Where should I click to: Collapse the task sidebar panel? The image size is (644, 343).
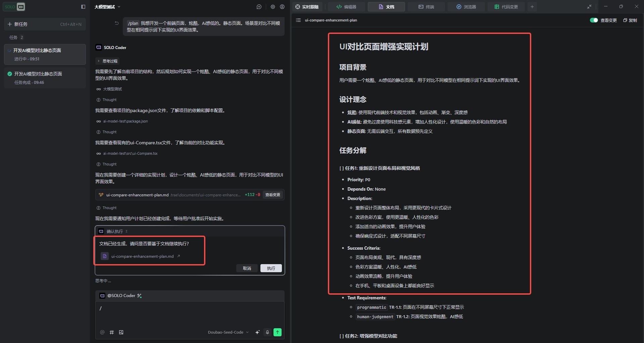(83, 7)
